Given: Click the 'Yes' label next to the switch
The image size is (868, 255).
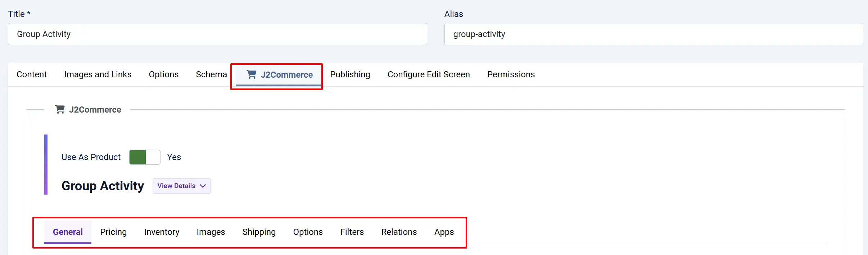Looking at the screenshot, I should click(x=174, y=157).
